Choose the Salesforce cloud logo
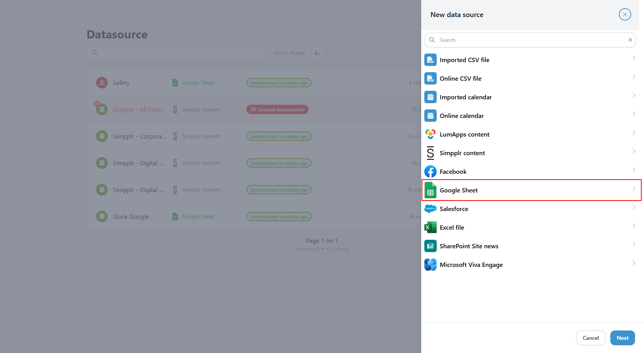Viewport: 644px width, 353px height. pyautogui.click(x=430, y=209)
